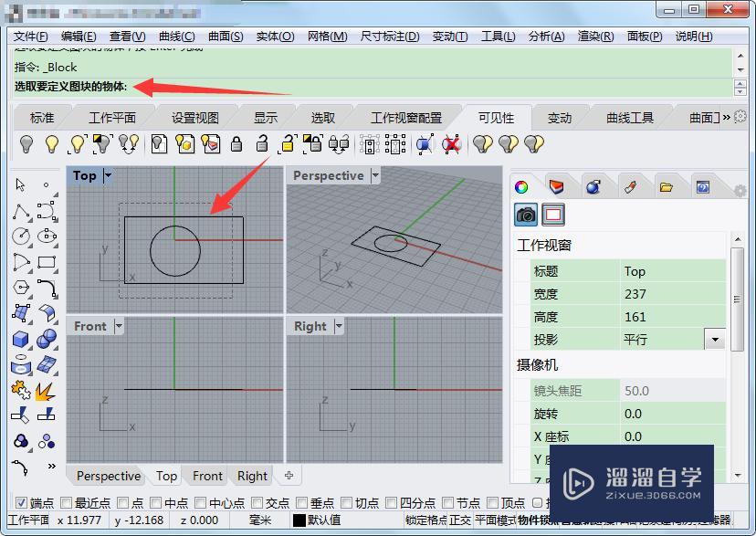Select the Ellipse tool

(x=47, y=236)
